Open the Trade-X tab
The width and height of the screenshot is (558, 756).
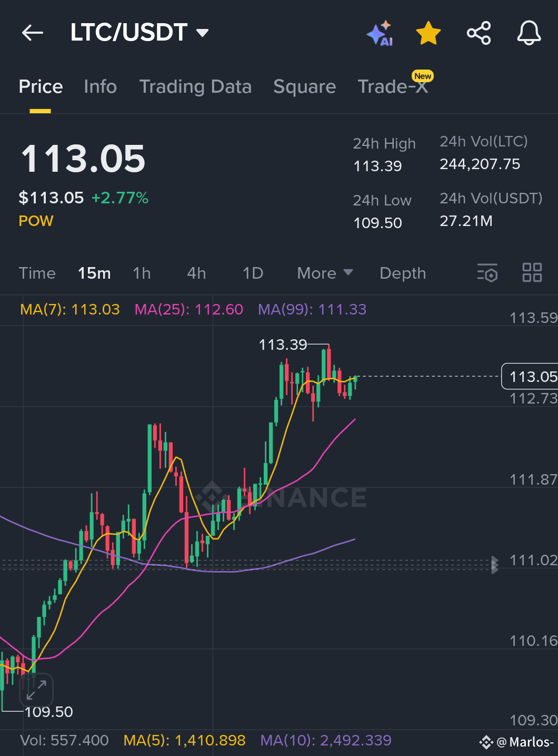(393, 86)
